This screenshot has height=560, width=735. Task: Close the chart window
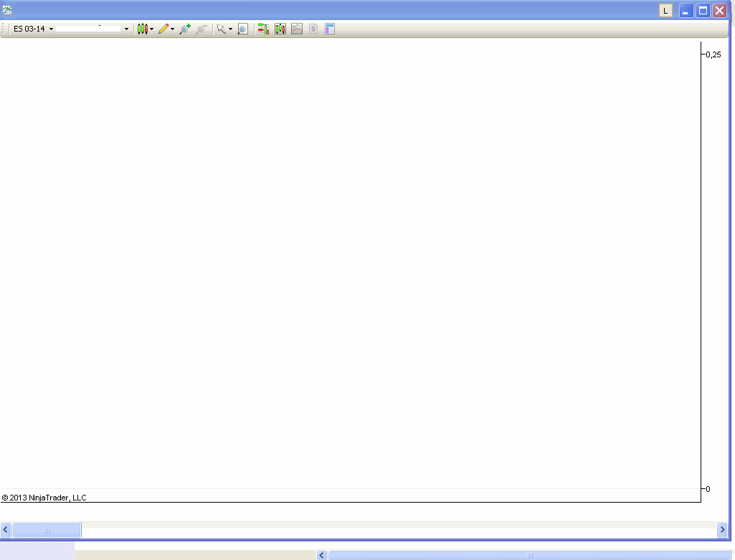(719, 10)
